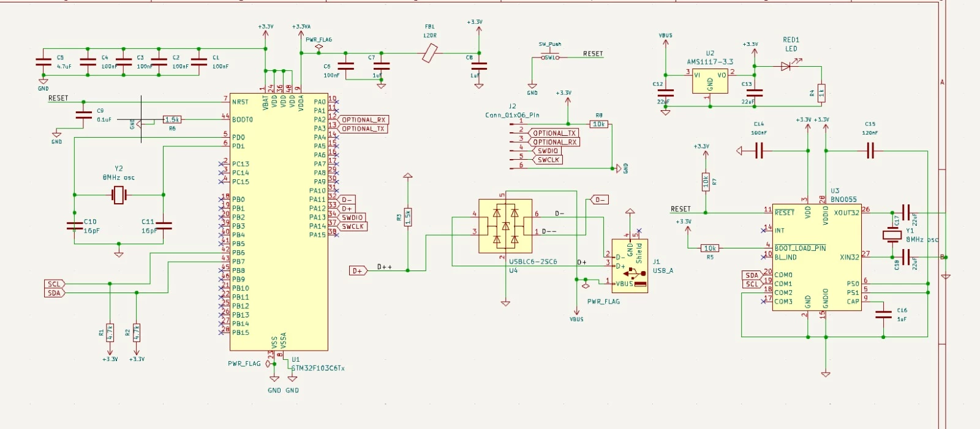
Task: Click the SWCLK label at pin PA14
Action: coord(352,226)
